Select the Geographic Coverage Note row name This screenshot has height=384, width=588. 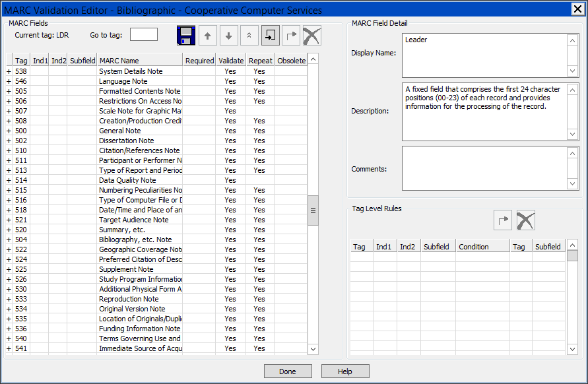[x=141, y=249]
